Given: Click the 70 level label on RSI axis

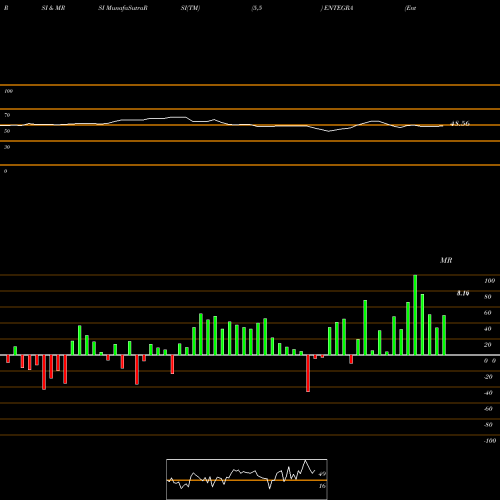Looking at the screenshot, I should point(7,115).
